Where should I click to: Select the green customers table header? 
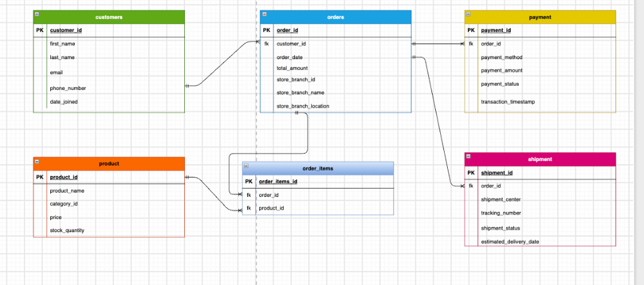[109, 17]
